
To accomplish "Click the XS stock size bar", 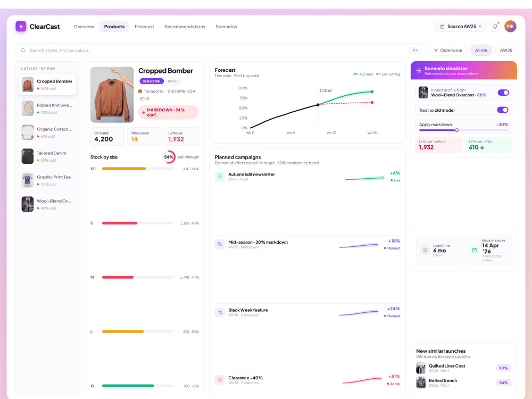I will point(138,169).
